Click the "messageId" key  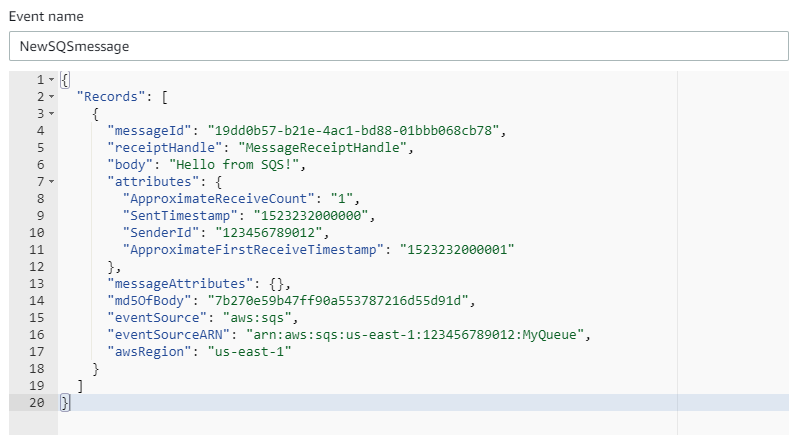(149, 131)
